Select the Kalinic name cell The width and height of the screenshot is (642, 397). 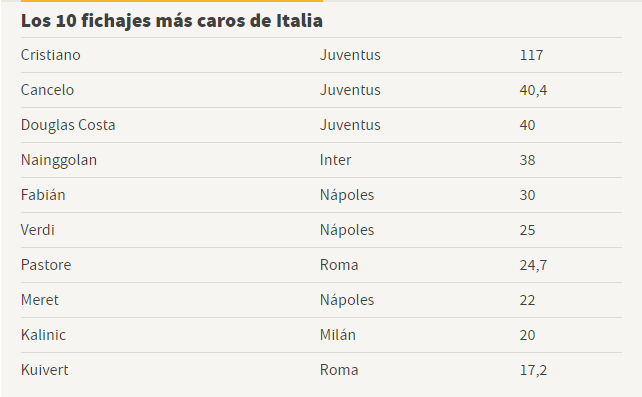pos(43,335)
